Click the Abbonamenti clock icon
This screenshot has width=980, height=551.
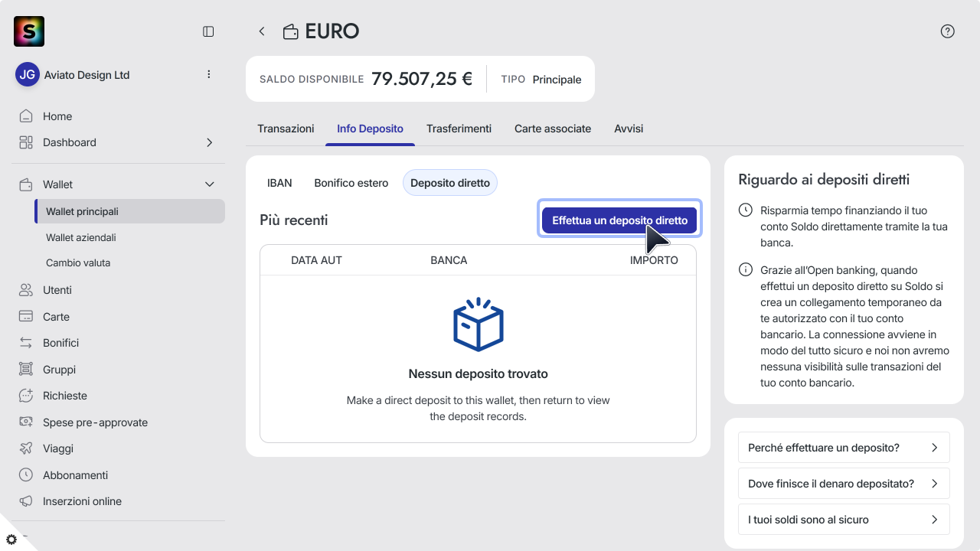[26, 475]
